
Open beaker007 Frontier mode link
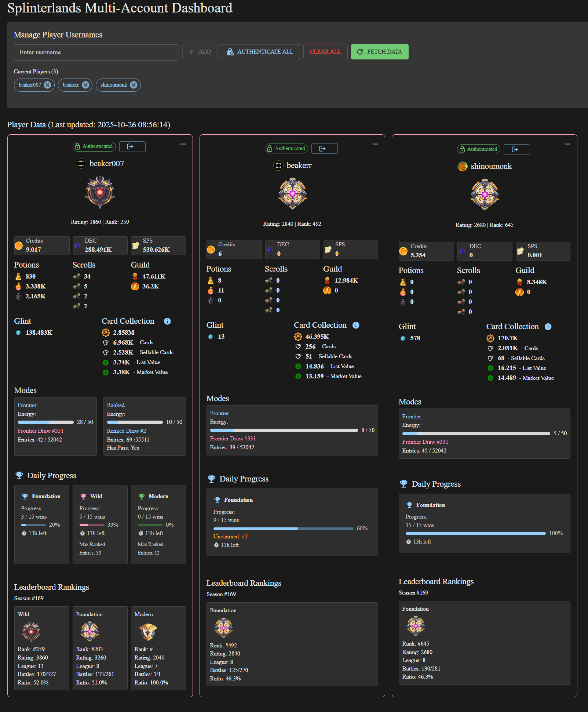tap(27, 405)
